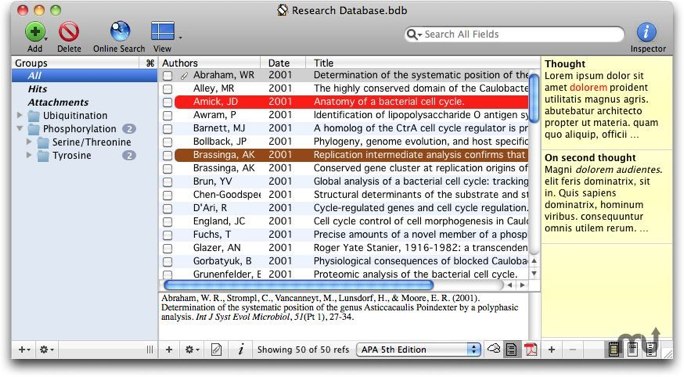Click the Phosphorylation count badge
Screen dimensions: 684x377
tap(129, 129)
